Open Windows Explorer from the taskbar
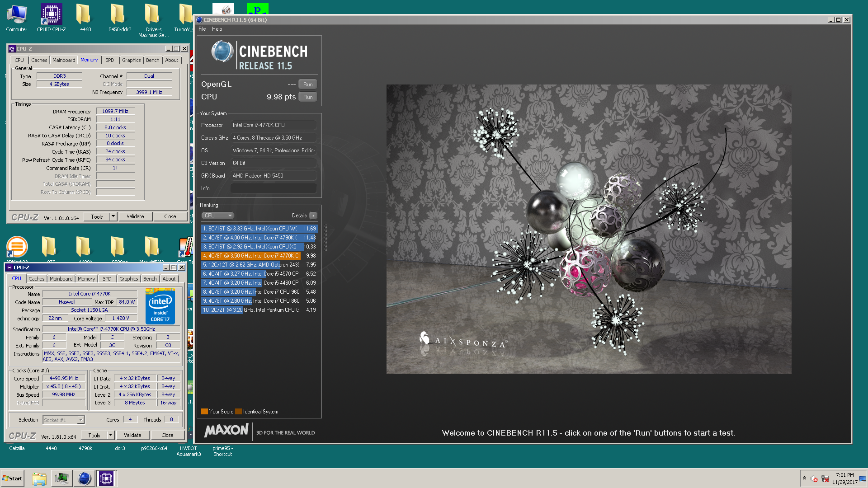The width and height of the screenshot is (868, 488). point(39,479)
